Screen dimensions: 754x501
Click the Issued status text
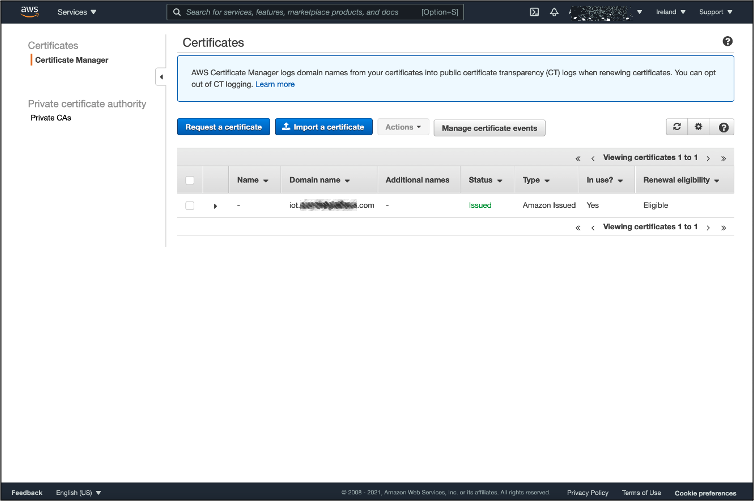pos(480,205)
